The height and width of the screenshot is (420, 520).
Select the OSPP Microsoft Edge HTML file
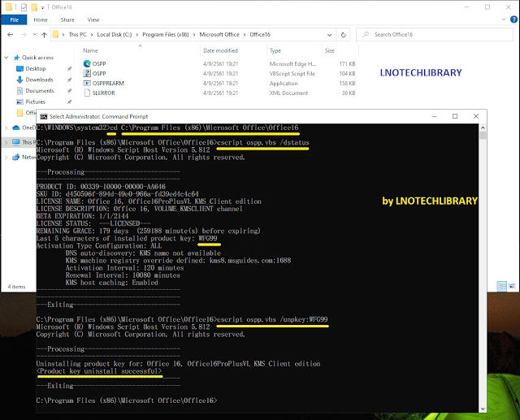[99, 63]
